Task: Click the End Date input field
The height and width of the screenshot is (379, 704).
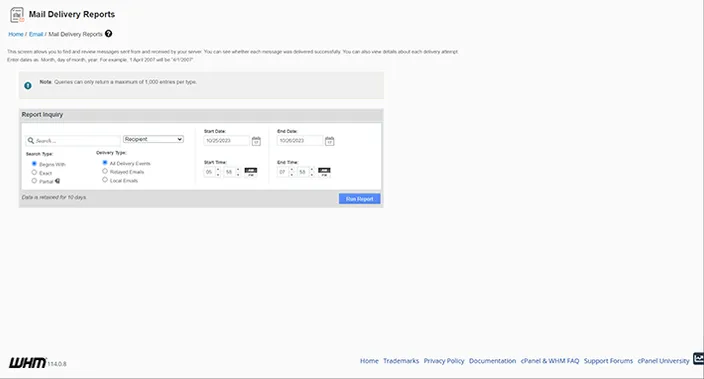Action: coord(300,141)
